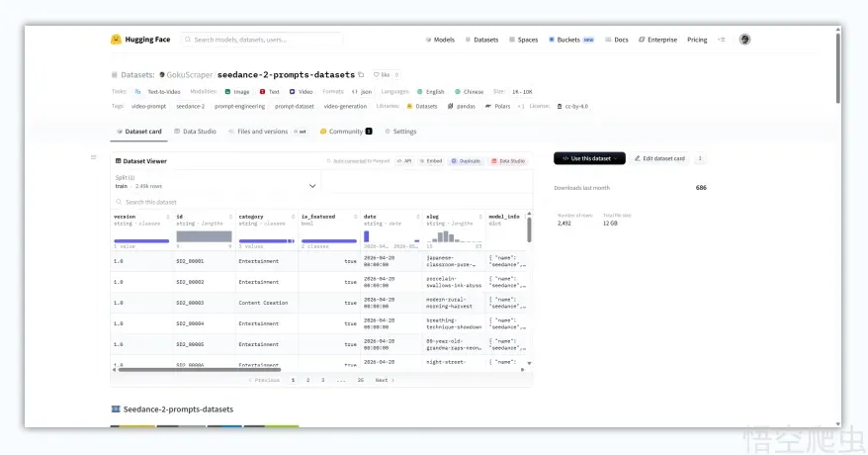Image resolution: width=868 pixels, height=455 pixels.
Task: Select the category column value distribution bar
Action: coord(266,240)
